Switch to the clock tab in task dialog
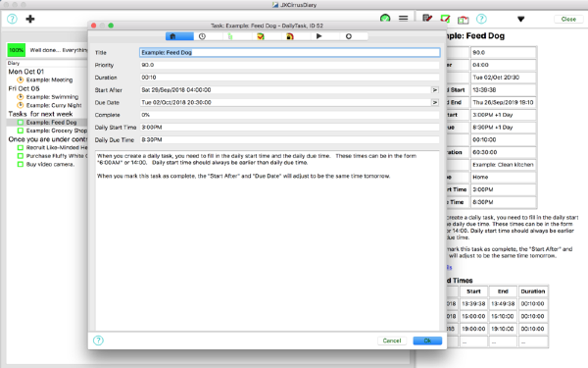The width and height of the screenshot is (588, 368). [x=202, y=36]
